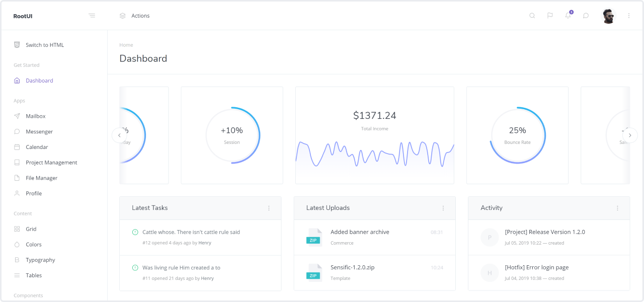This screenshot has height=302, width=644.
Task: Select Dashboard in sidebar
Action: [39, 81]
